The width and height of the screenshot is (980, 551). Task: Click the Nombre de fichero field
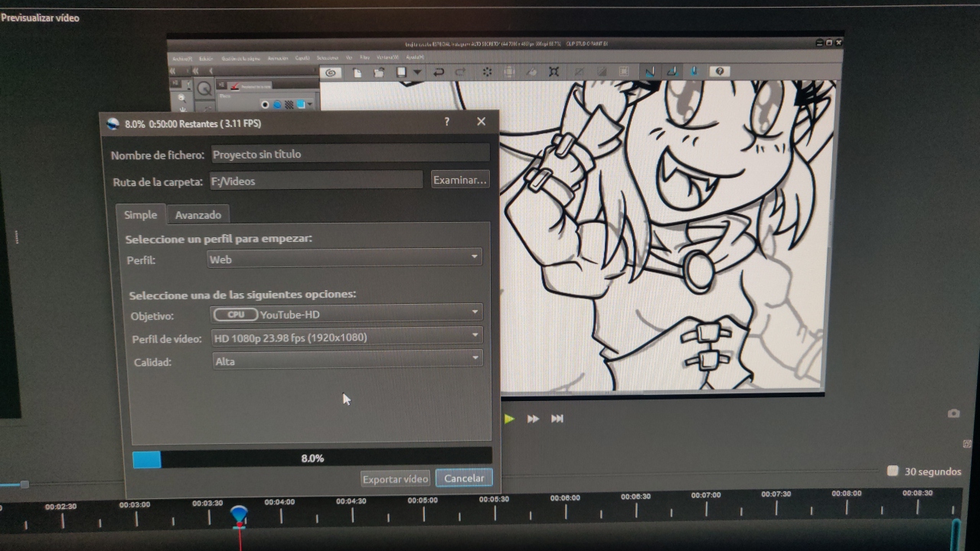(x=350, y=153)
